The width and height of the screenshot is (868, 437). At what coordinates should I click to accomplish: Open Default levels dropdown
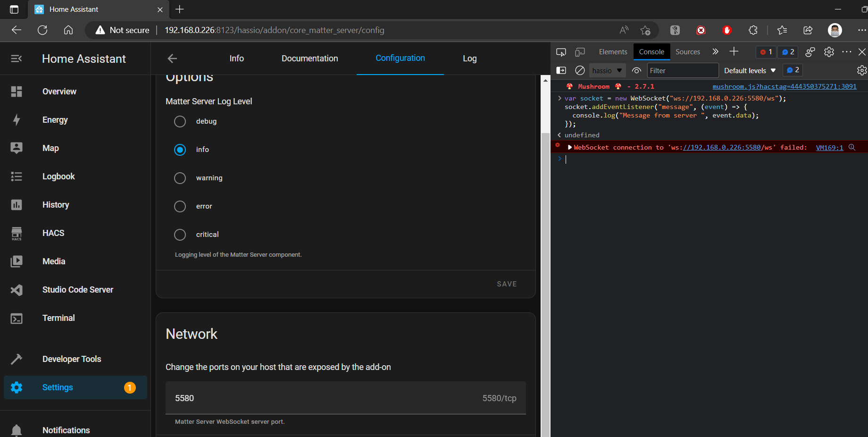click(750, 70)
